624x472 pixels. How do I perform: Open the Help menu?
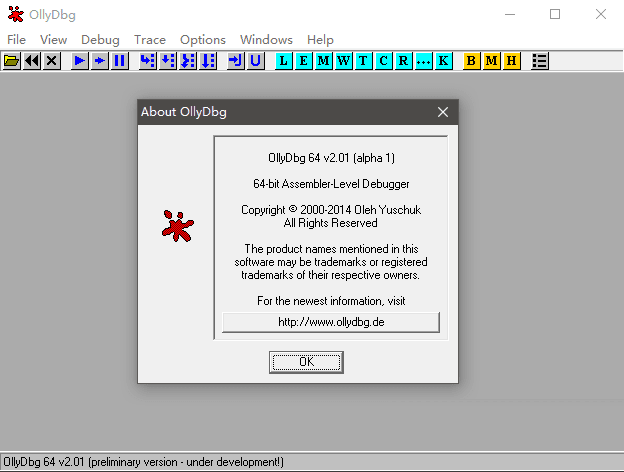click(320, 40)
